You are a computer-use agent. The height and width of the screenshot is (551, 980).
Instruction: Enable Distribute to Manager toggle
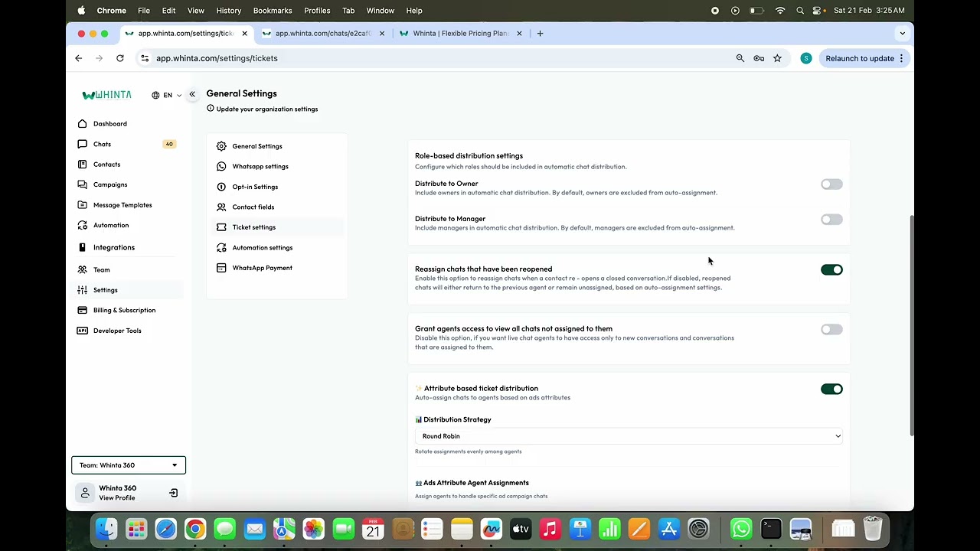click(x=831, y=220)
